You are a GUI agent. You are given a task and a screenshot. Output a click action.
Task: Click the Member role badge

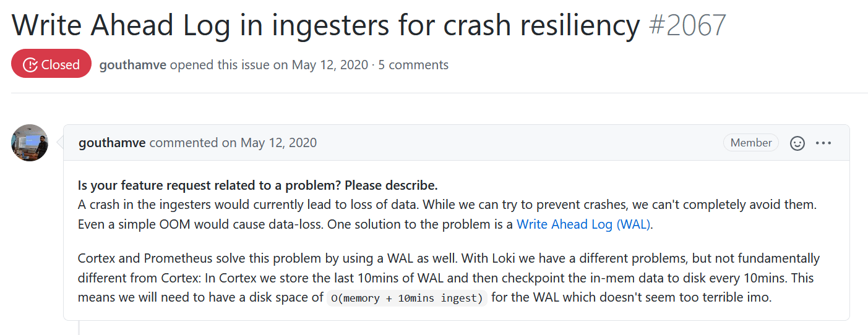click(x=751, y=143)
